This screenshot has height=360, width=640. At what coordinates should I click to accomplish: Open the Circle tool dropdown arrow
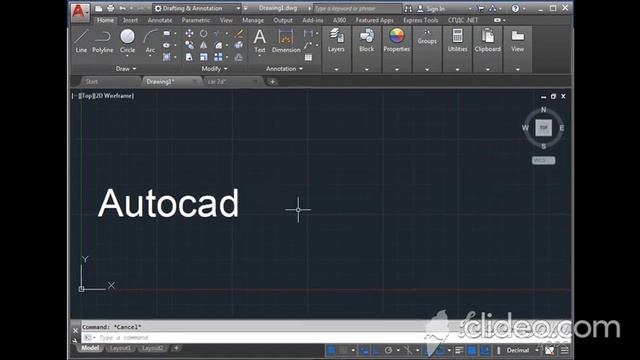click(127, 56)
